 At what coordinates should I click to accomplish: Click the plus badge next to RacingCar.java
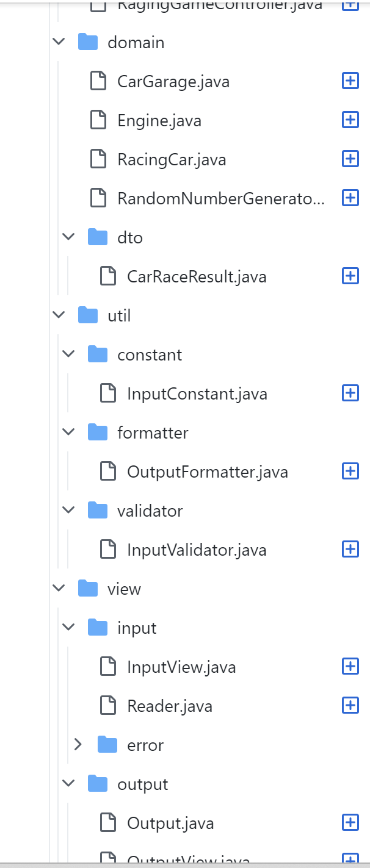click(350, 159)
